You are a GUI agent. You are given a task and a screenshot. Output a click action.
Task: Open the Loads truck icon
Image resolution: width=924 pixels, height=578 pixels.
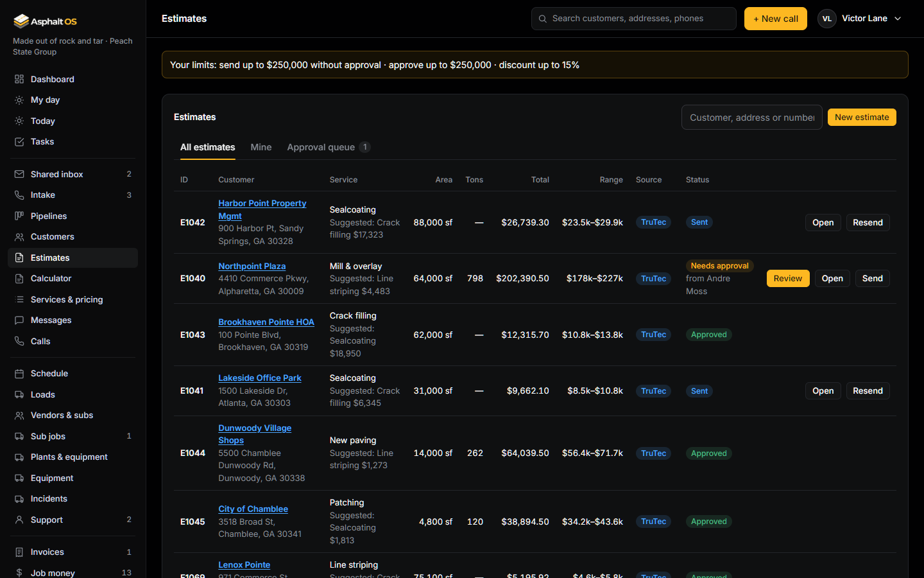pos(19,394)
